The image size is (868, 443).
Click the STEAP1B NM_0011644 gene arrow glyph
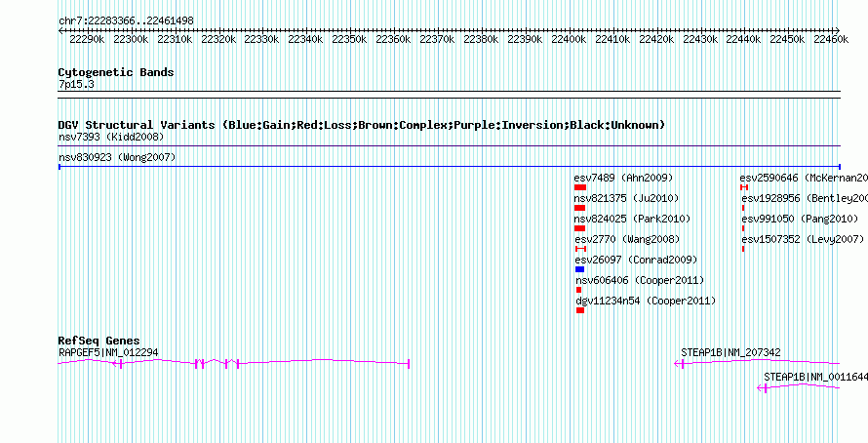[763, 388]
